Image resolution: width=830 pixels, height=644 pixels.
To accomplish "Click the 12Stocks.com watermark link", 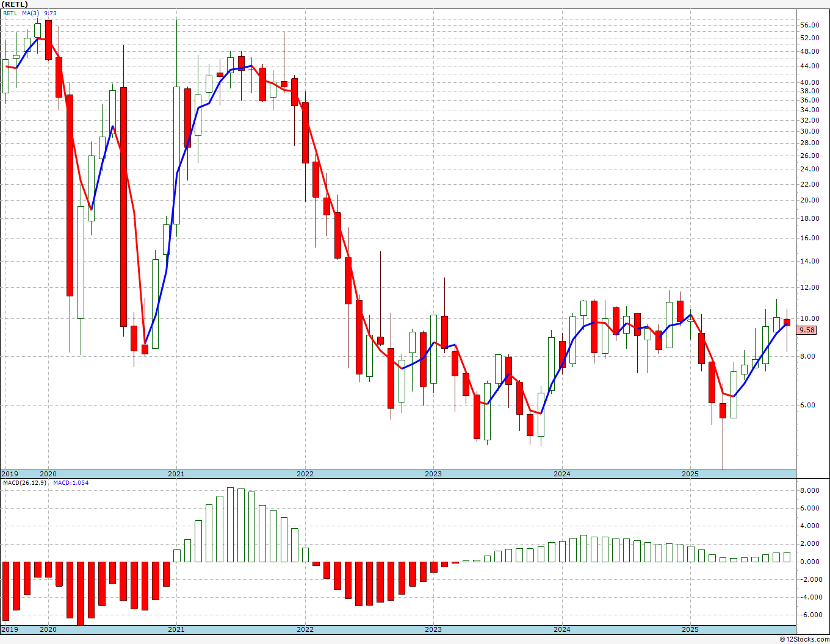I will coord(804,639).
